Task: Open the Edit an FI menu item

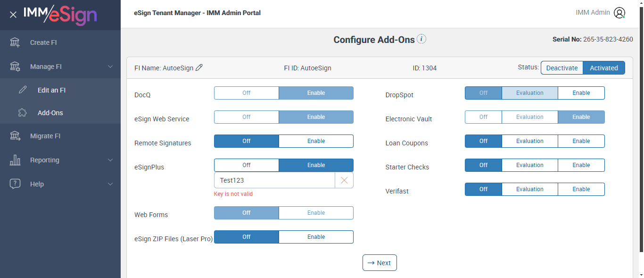Action: tap(51, 90)
